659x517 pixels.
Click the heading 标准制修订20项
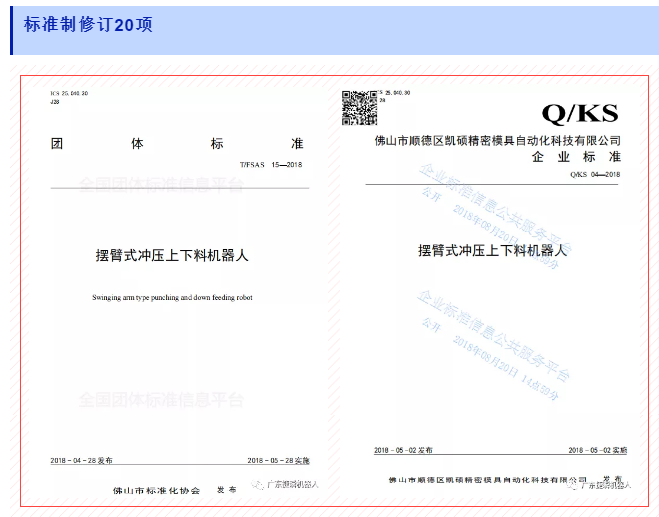[x=88, y=25]
